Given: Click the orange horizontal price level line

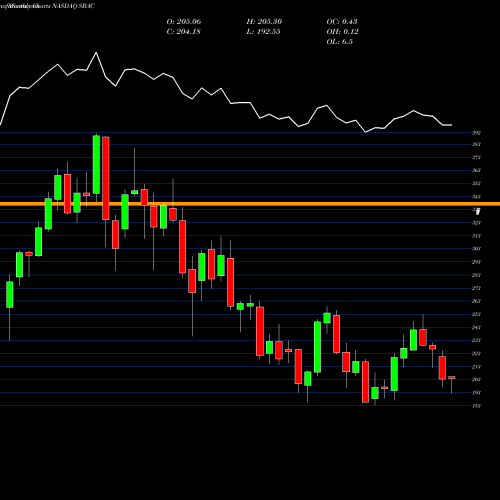Looking at the screenshot, I should click(x=250, y=204).
